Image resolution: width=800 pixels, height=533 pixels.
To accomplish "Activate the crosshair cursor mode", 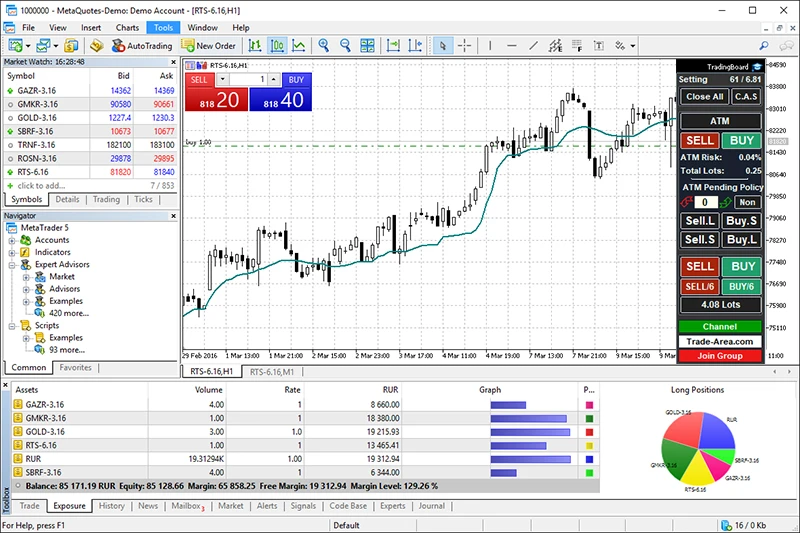I will [464, 46].
